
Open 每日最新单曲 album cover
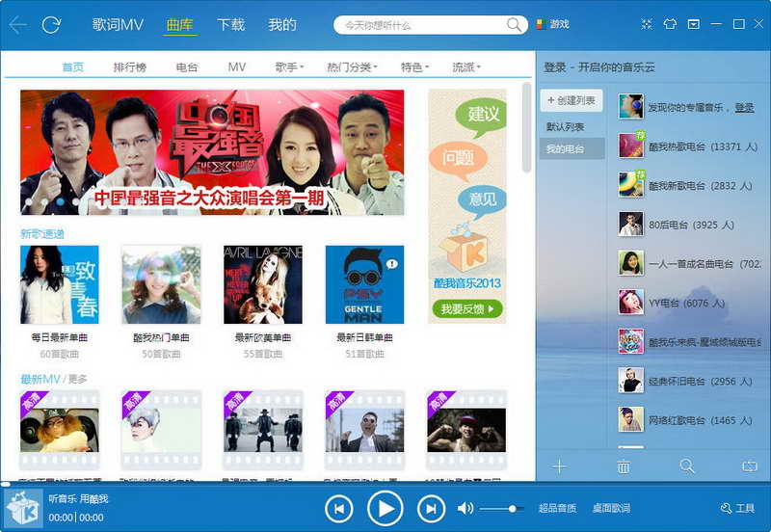[60, 284]
